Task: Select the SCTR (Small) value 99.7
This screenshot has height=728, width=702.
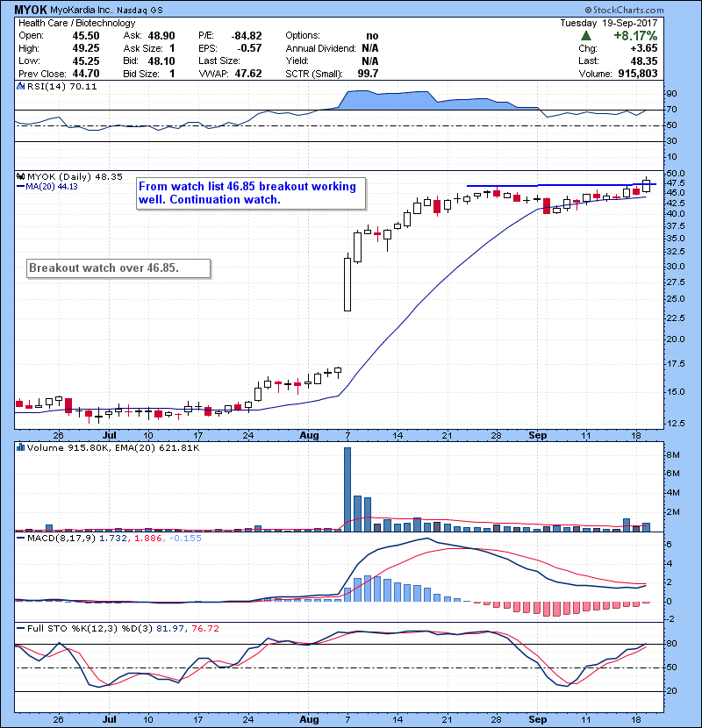Action: 368,74
